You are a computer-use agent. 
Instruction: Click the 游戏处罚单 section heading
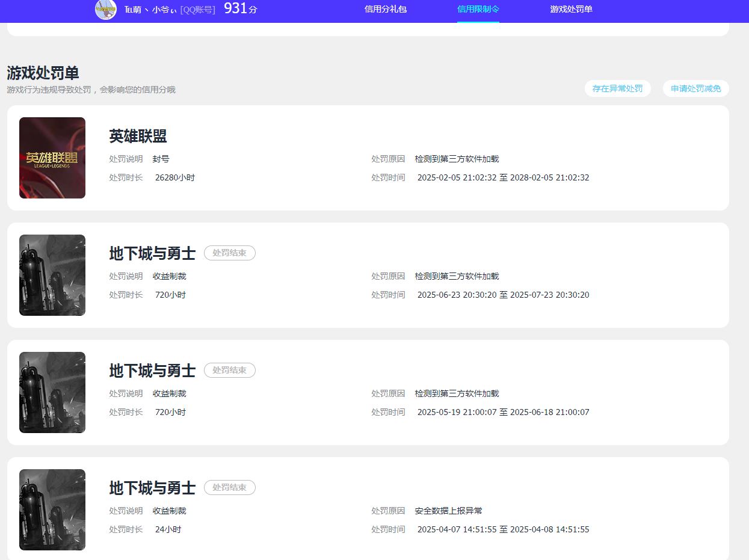[x=43, y=73]
